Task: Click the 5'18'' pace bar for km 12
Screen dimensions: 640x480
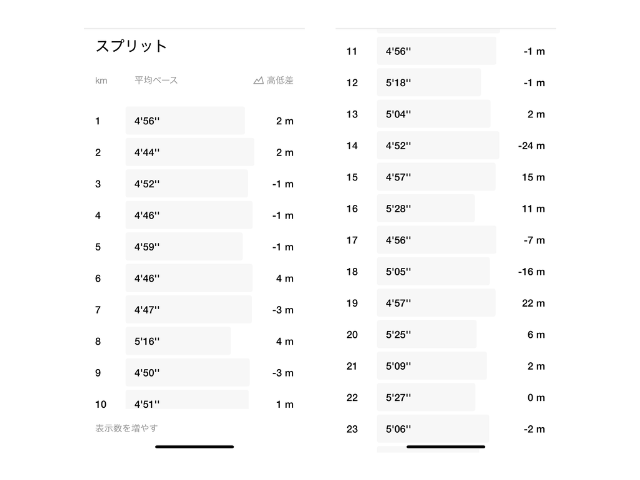Action: [429, 83]
